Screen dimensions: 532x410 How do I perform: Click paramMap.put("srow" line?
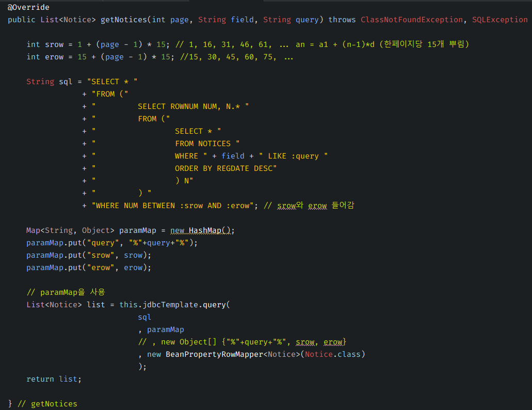(x=89, y=255)
